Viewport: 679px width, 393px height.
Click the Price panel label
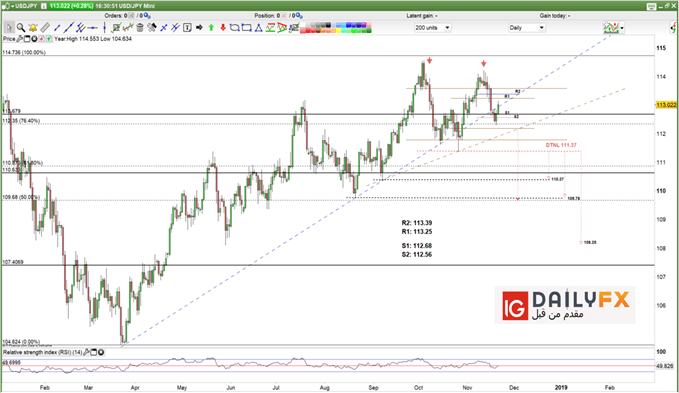pyautogui.click(x=9, y=39)
